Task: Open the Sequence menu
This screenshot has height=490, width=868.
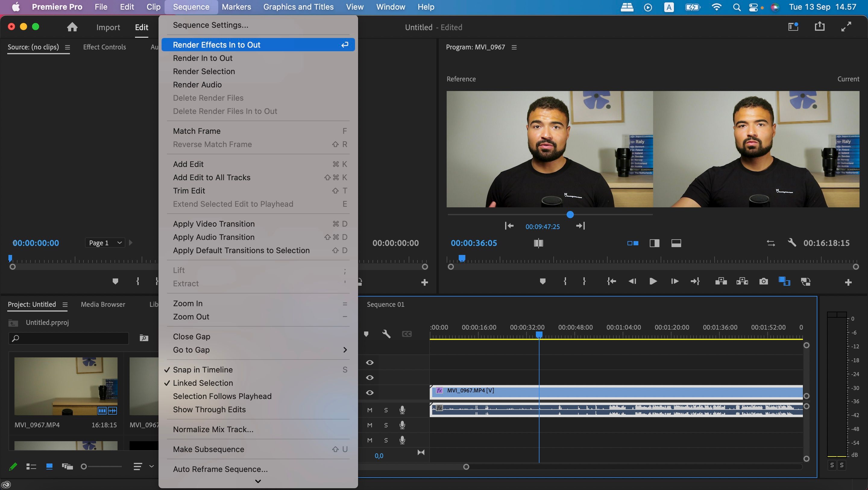Action: point(191,7)
